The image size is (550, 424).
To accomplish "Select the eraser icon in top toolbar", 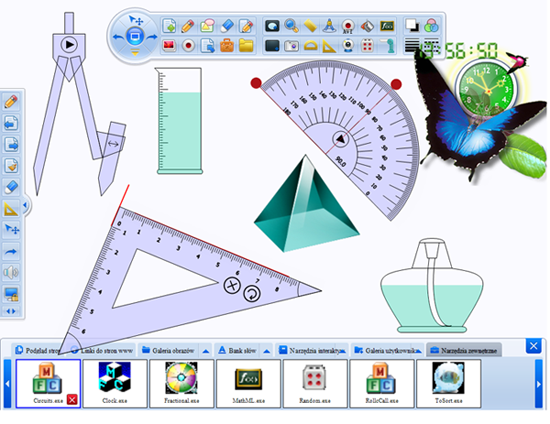I will click(227, 26).
